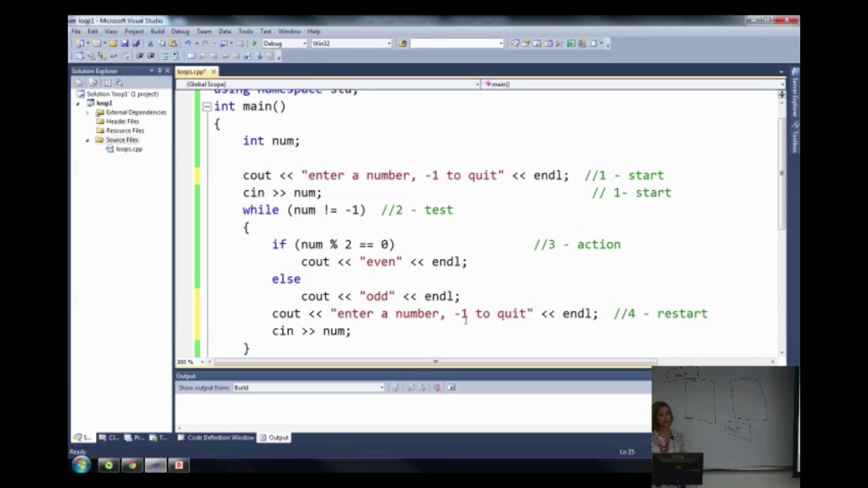Image resolution: width=868 pixels, height=488 pixels.
Task: Open Chrome from the taskbar
Action: click(132, 465)
